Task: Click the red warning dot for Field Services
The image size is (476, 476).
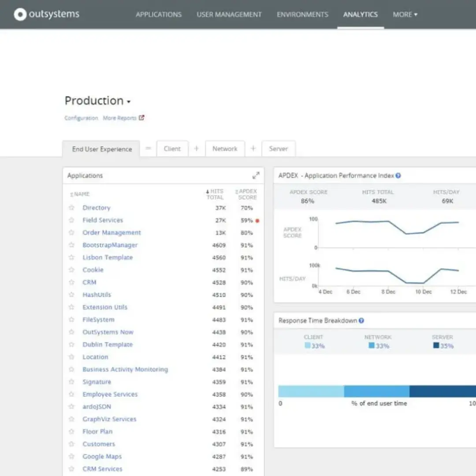Action: pos(257,220)
